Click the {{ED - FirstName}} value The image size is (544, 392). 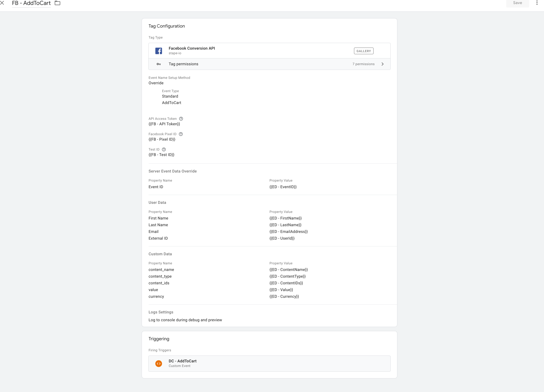285,218
